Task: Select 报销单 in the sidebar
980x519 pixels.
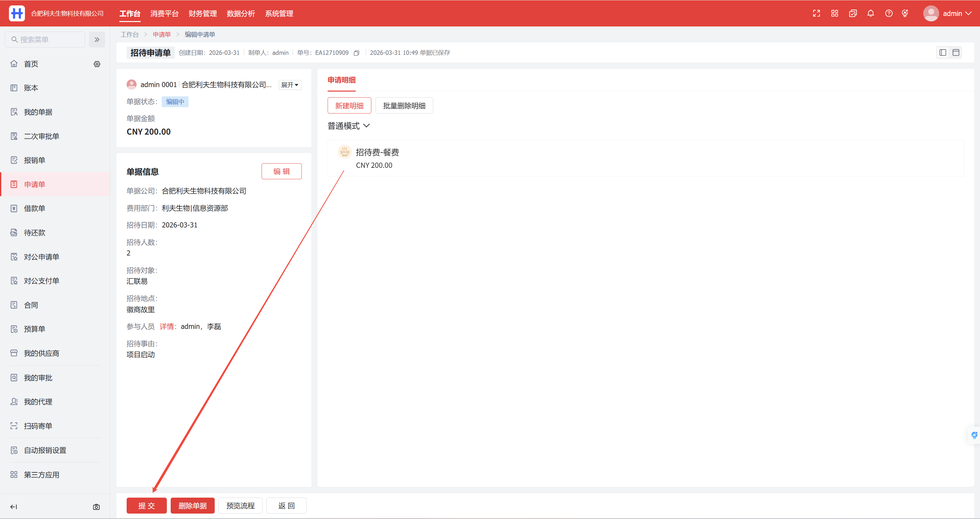Action: tap(34, 160)
